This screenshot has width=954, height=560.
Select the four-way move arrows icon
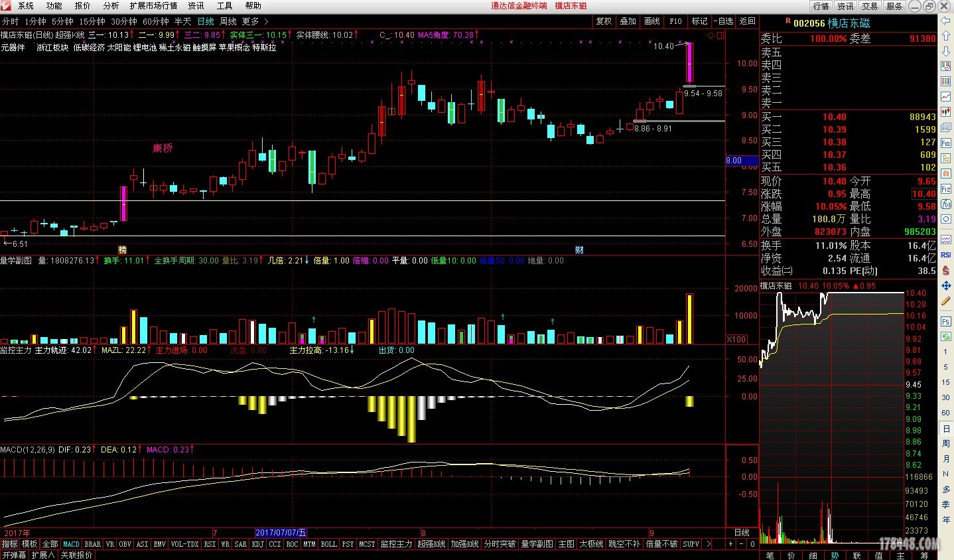946,285
